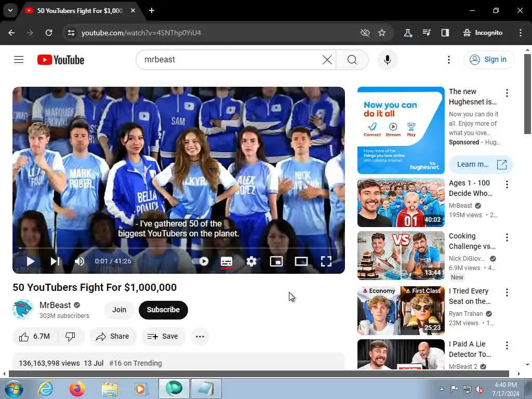Close the 50 YouTubers Fight tab
Viewport: 532px width, 399px height.
133,10
